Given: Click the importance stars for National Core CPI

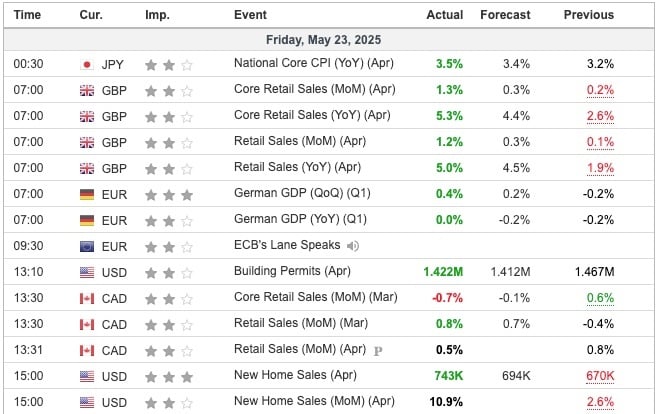Looking at the screenshot, I should point(169,65).
